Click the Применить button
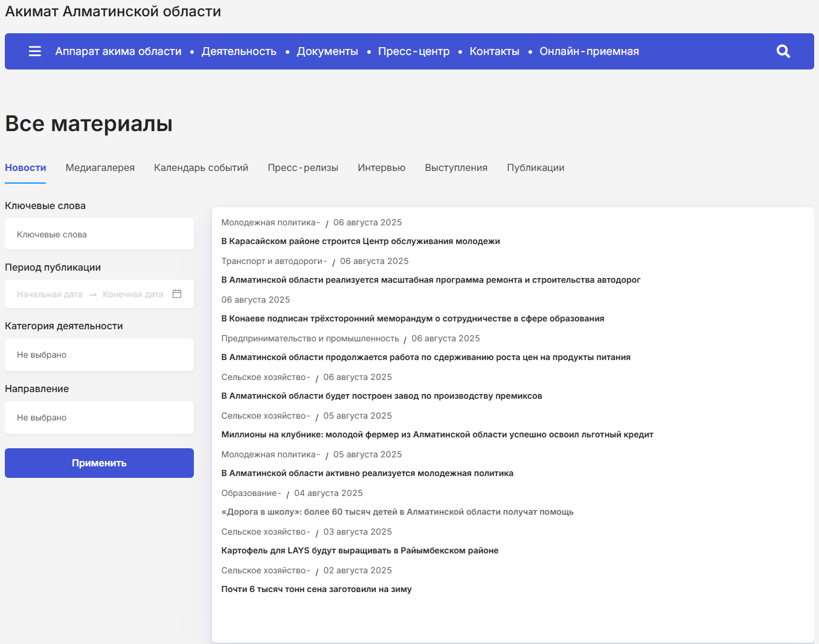 (x=99, y=463)
